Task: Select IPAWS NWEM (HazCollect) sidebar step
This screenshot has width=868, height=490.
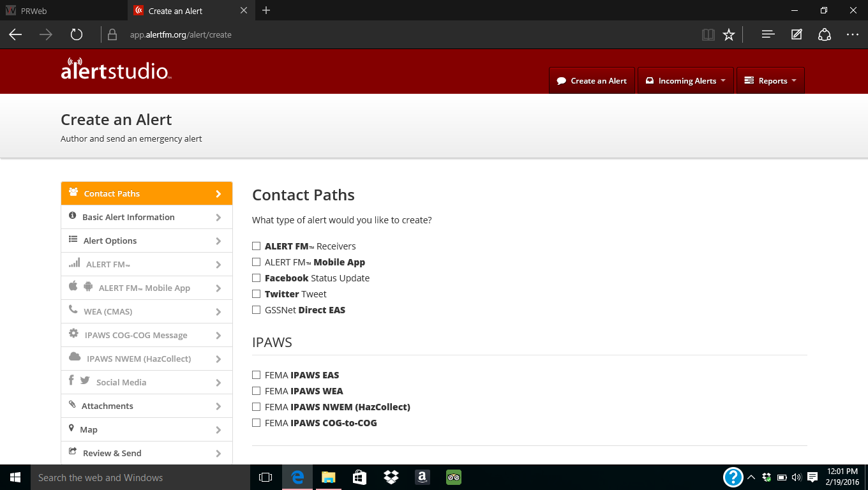Action: coord(147,359)
